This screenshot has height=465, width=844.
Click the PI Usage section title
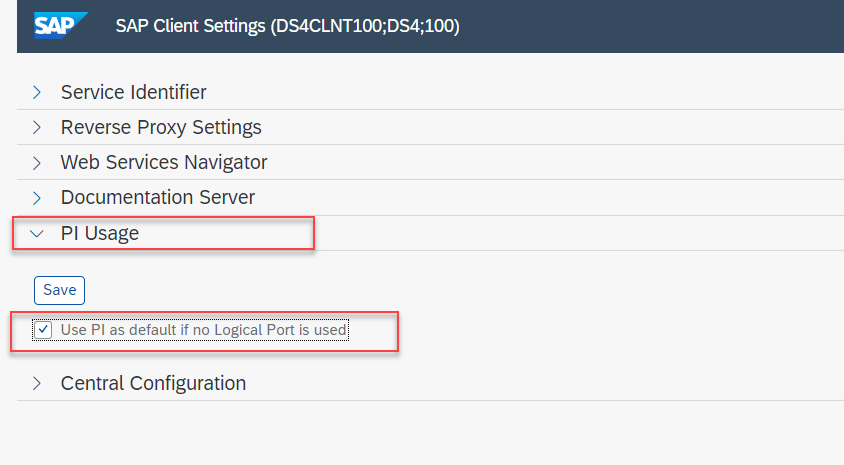point(100,234)
